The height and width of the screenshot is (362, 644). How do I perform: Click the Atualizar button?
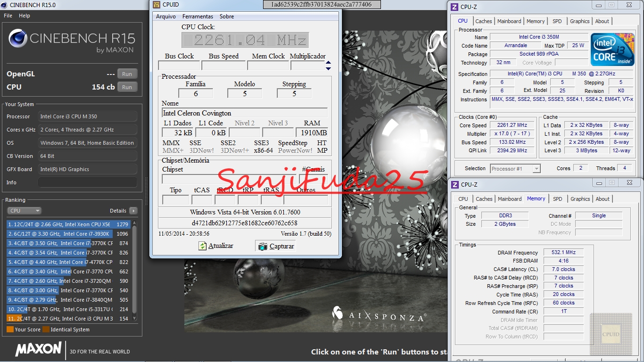point(216,246)
